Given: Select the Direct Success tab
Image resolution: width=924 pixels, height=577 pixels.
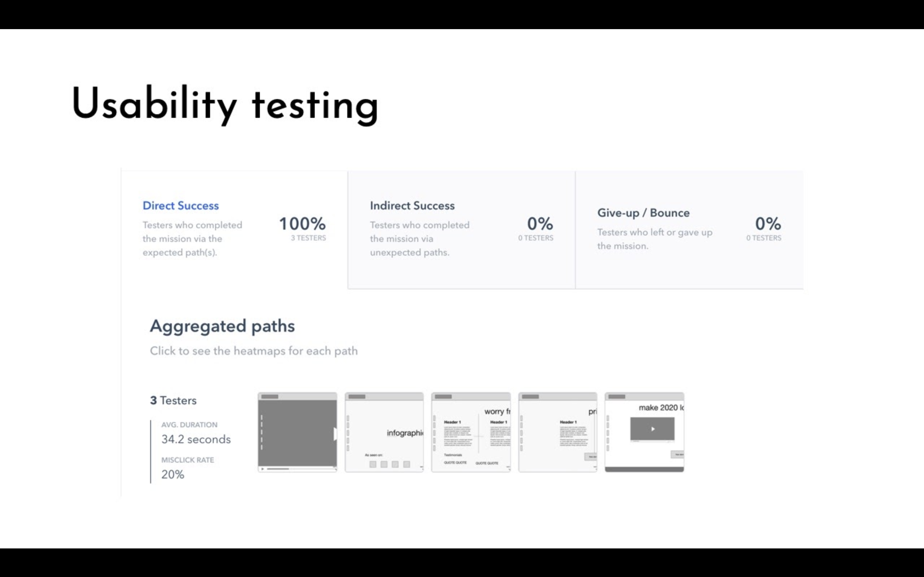Looking at the screenshot, I should click(x=181, y=206).
